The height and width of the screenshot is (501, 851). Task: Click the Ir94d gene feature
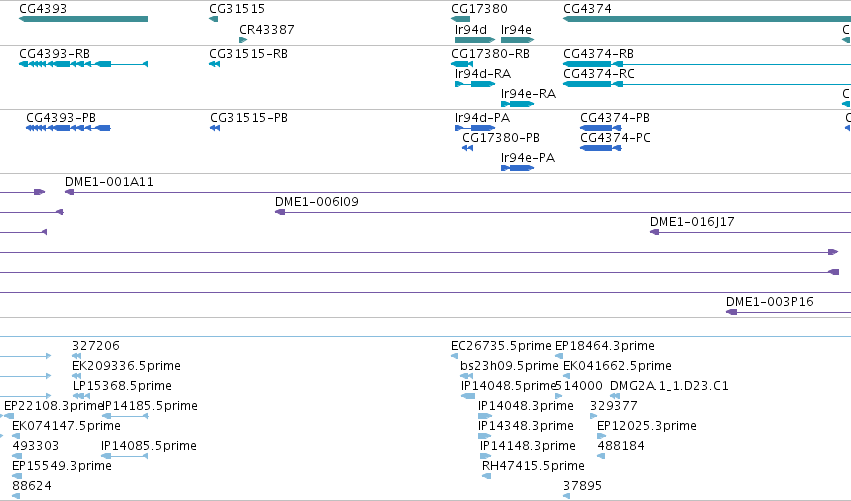(475, 40)
